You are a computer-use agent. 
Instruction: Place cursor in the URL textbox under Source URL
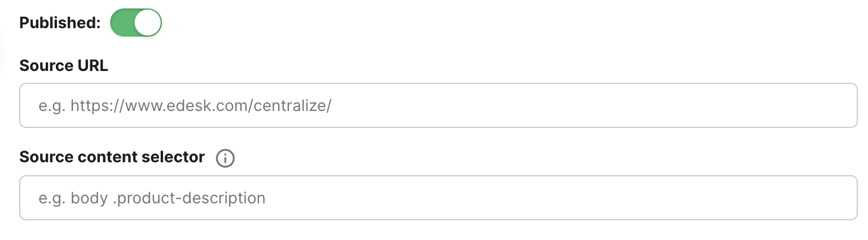click(439, 105)
